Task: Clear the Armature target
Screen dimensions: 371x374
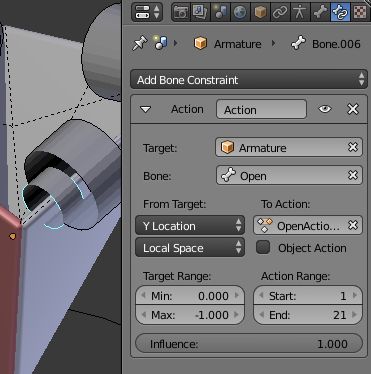Action: 353,147
